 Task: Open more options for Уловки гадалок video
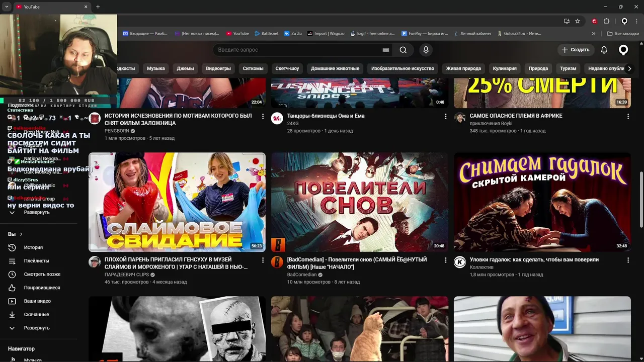point(628,260)
